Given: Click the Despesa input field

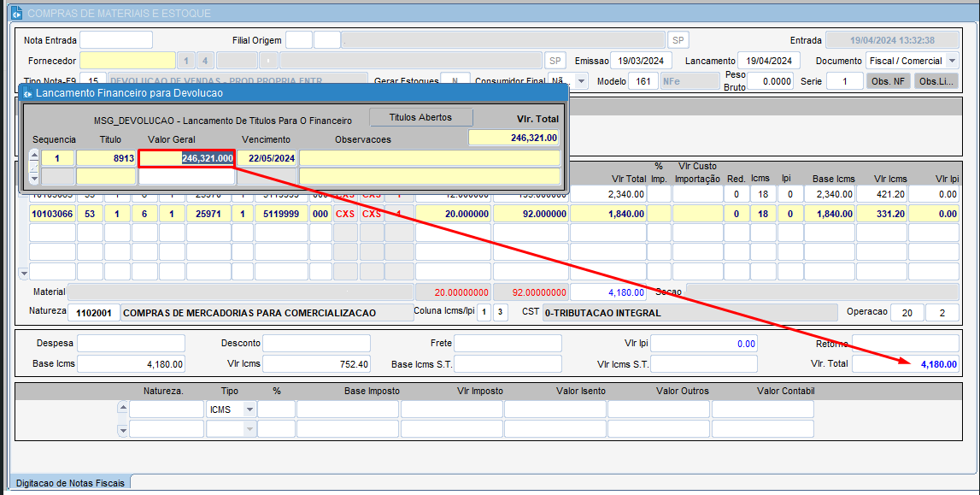Looking at the screenshot, I should click(132, 343).
